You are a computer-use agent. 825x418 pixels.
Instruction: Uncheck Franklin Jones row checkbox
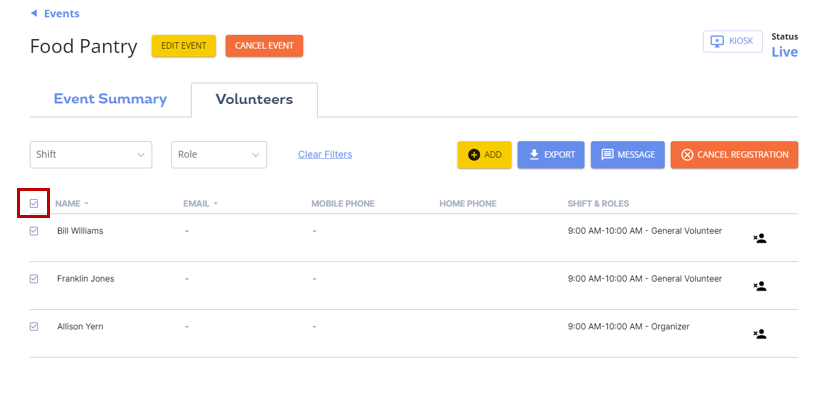34,279
